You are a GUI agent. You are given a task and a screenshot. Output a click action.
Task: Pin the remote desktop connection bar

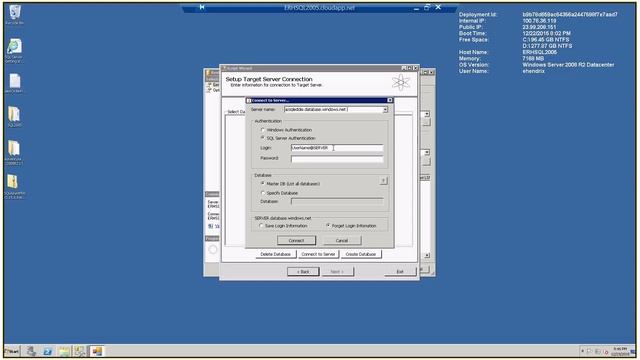click(x=202, y=7)
